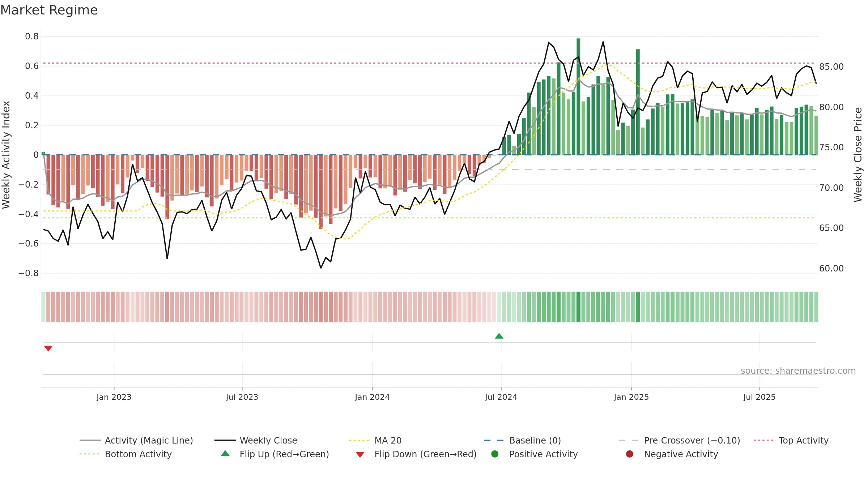
Task: Toggle Flip Down (Green→Red) legend entry
Action: point(416,454)
